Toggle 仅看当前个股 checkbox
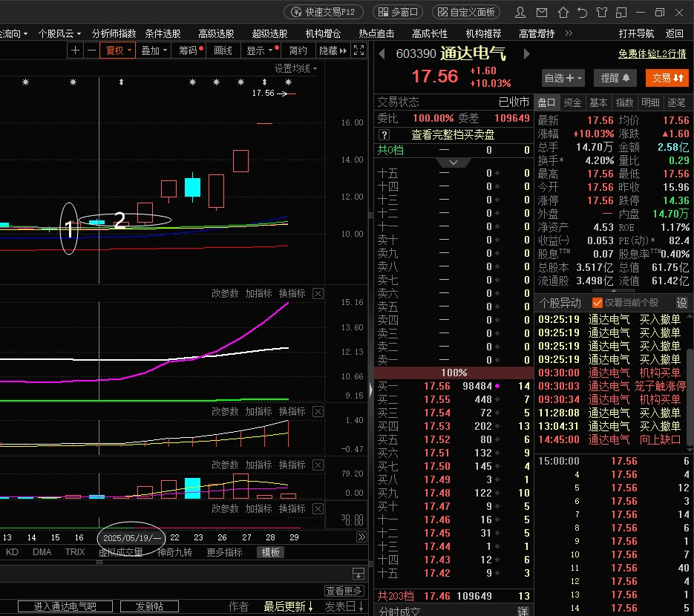694x616 pixels. tap(597, 303)
